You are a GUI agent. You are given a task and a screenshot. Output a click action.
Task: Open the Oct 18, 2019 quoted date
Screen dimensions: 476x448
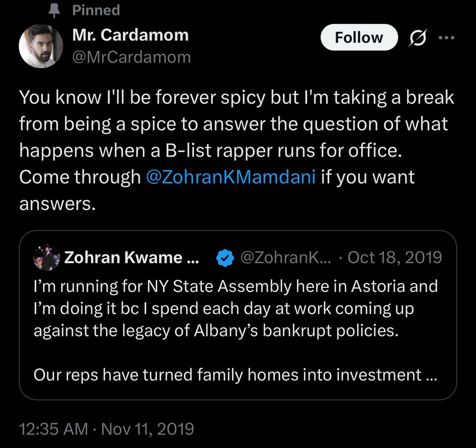[x=394, y=258]
